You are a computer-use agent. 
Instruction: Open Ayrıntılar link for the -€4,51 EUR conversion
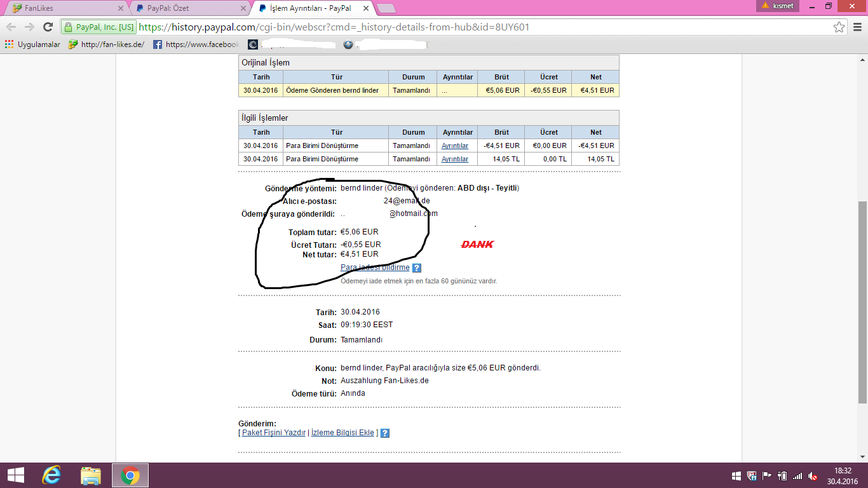tap(455, 146)
